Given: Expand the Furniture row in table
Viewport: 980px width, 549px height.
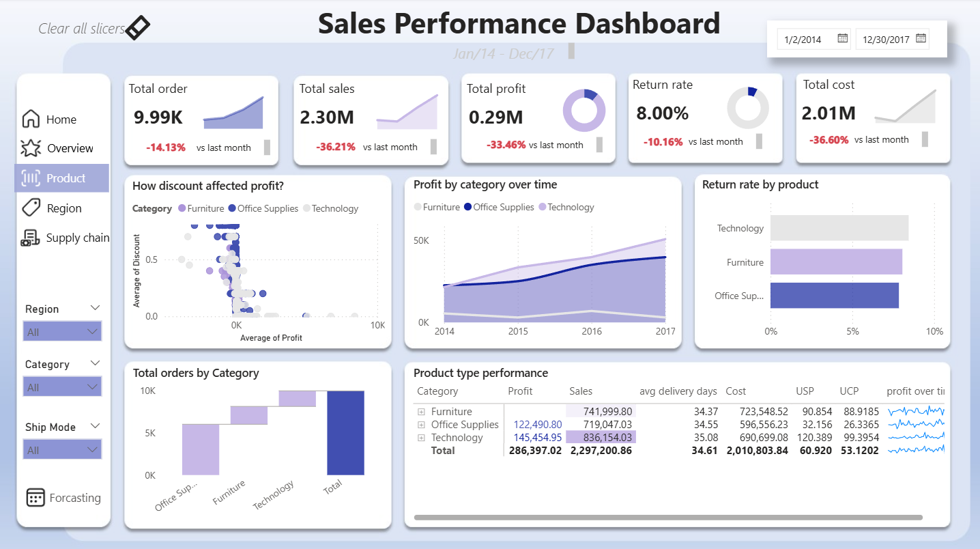Looking at the screenshot, I should tap(421, 412).
